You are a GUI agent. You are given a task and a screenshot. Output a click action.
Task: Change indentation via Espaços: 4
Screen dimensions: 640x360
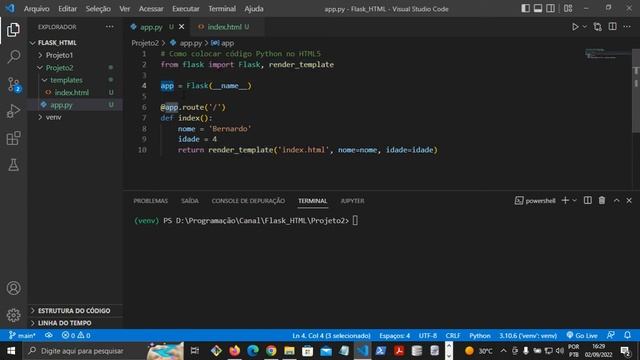click(x=395, y=336)
